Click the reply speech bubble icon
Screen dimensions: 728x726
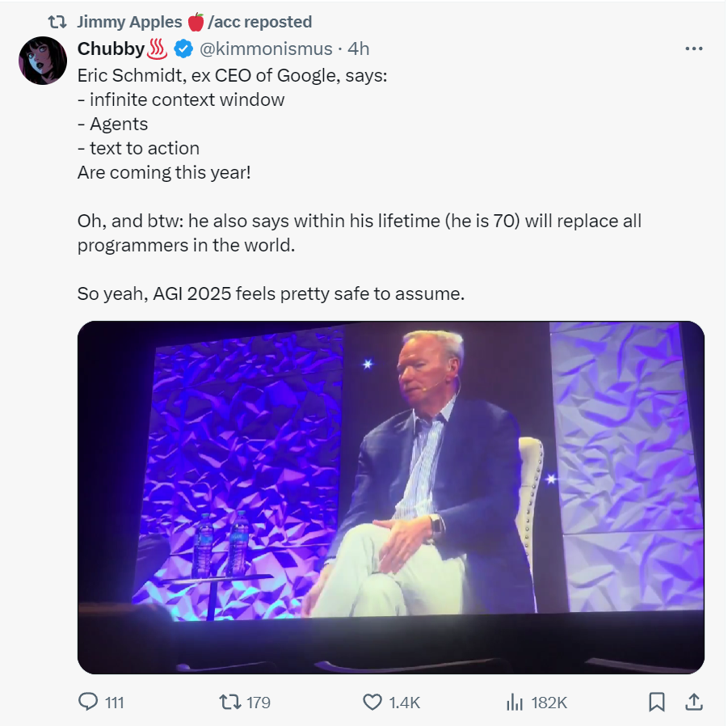88,702
